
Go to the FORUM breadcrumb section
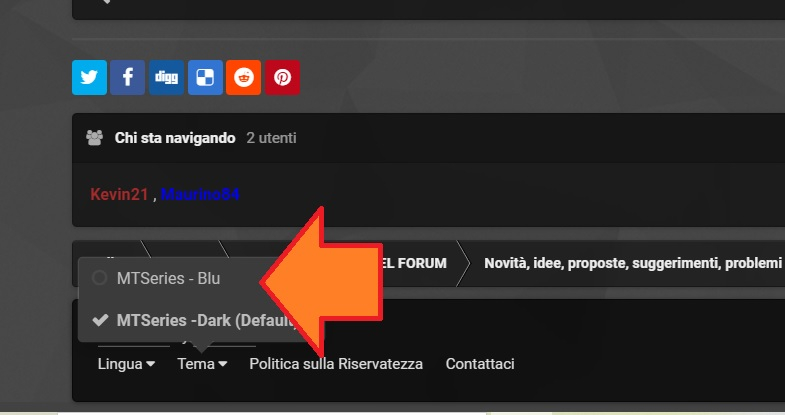[415, 263]
